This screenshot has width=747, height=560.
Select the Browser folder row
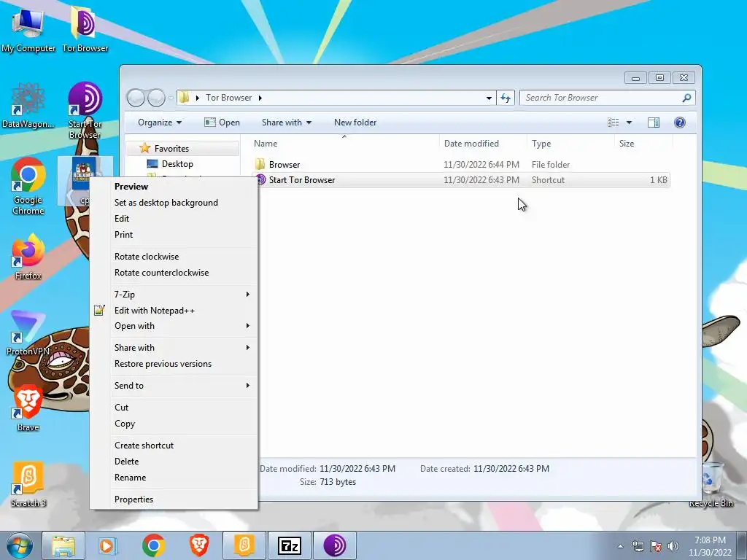pos(460,164)
